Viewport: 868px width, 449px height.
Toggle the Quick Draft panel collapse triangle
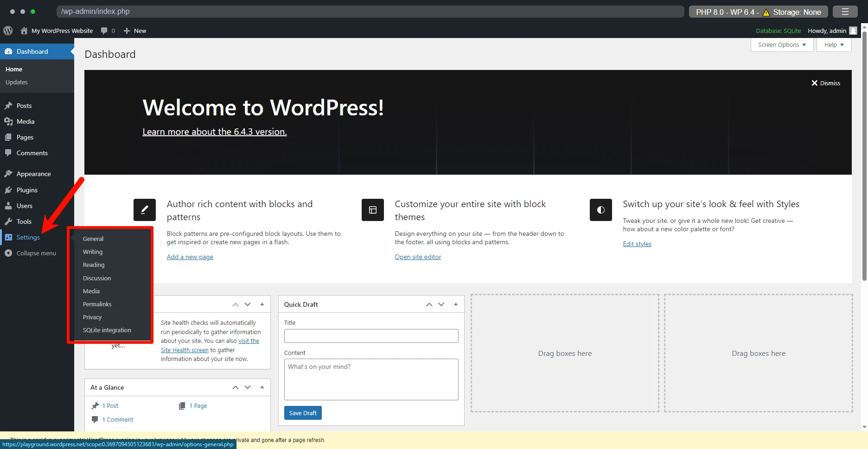pos(456,304)
